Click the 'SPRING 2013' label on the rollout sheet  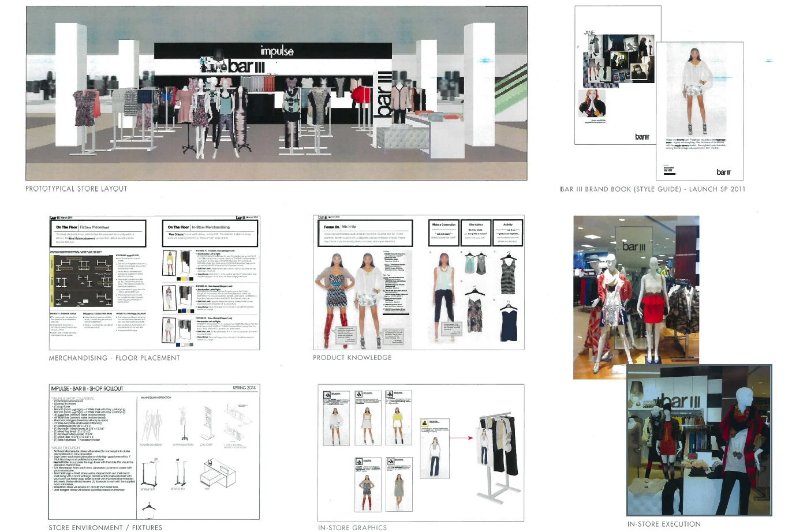[x=244, y=388]
